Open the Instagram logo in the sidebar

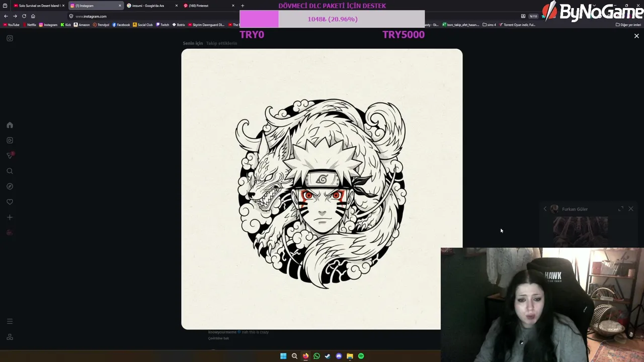(x=10, y=38)
